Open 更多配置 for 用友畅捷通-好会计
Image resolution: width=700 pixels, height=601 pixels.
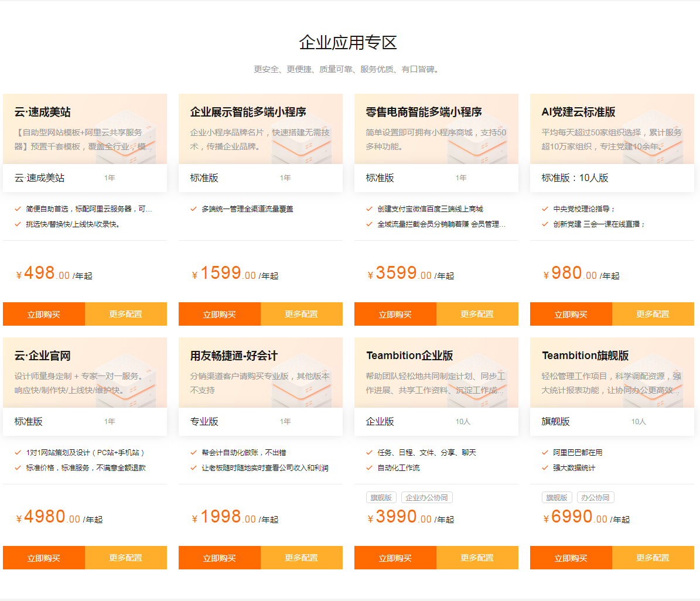pyautogui.click(x=302, y=558)
